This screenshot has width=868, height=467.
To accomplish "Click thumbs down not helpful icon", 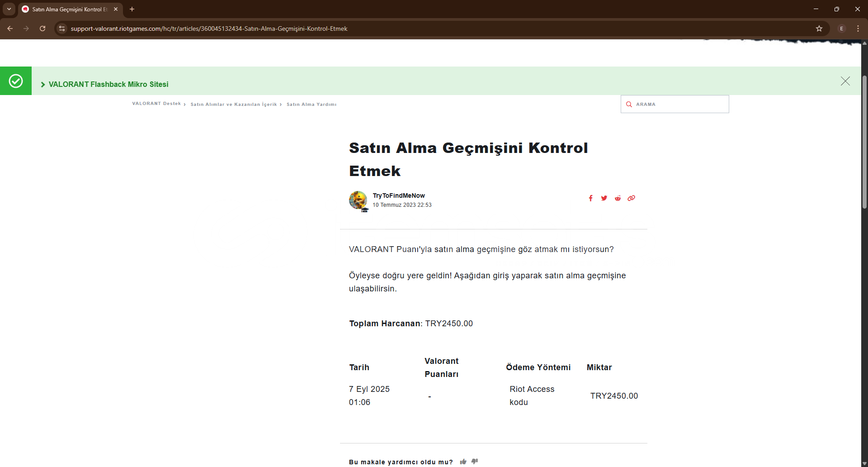I will click(x=475, y=462).
